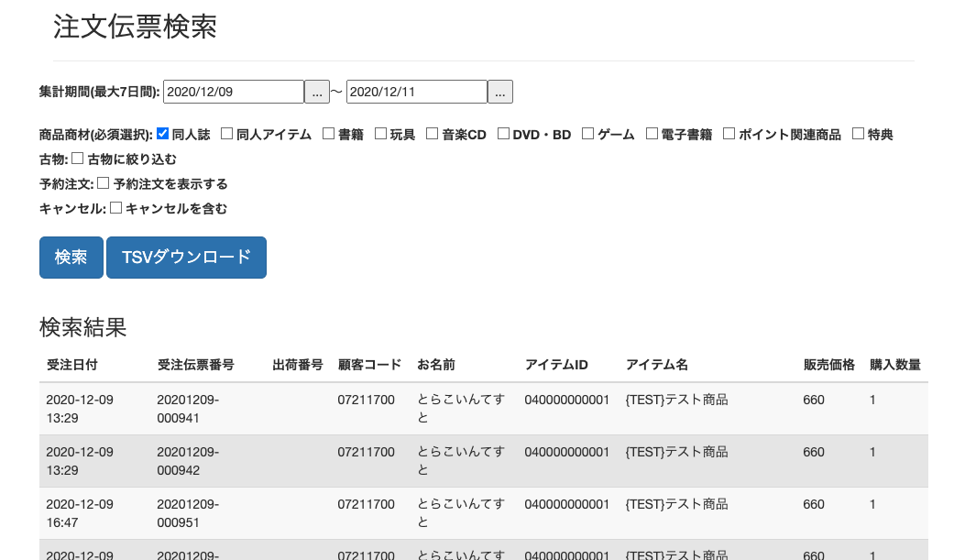Click the 検索 search button

(71, 258)
